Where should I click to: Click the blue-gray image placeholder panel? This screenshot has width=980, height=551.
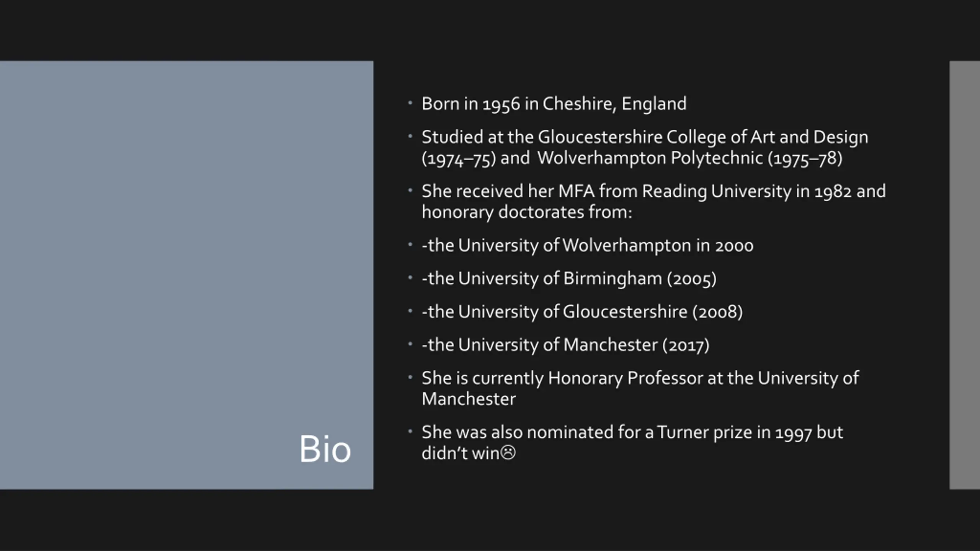tap(186, 275)
